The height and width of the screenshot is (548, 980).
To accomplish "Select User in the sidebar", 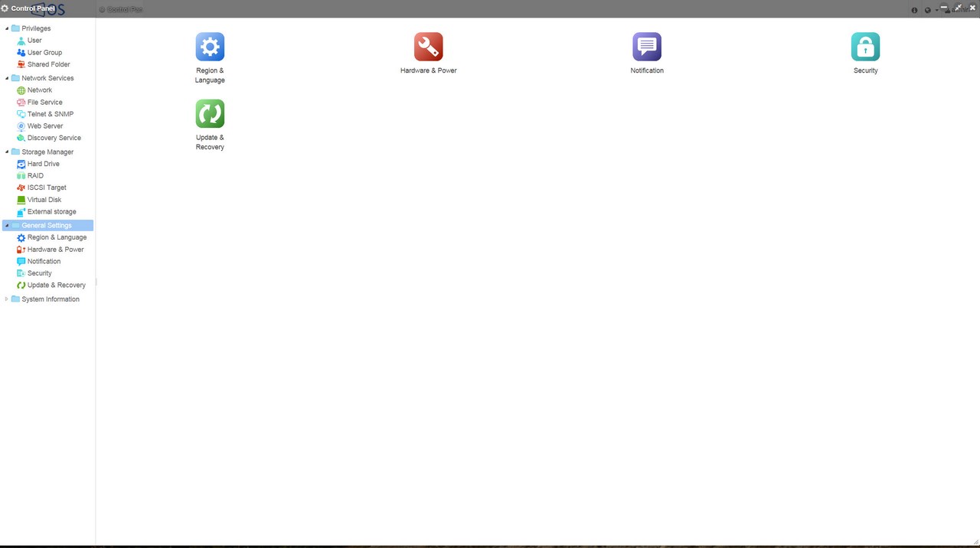I will 34,41.
